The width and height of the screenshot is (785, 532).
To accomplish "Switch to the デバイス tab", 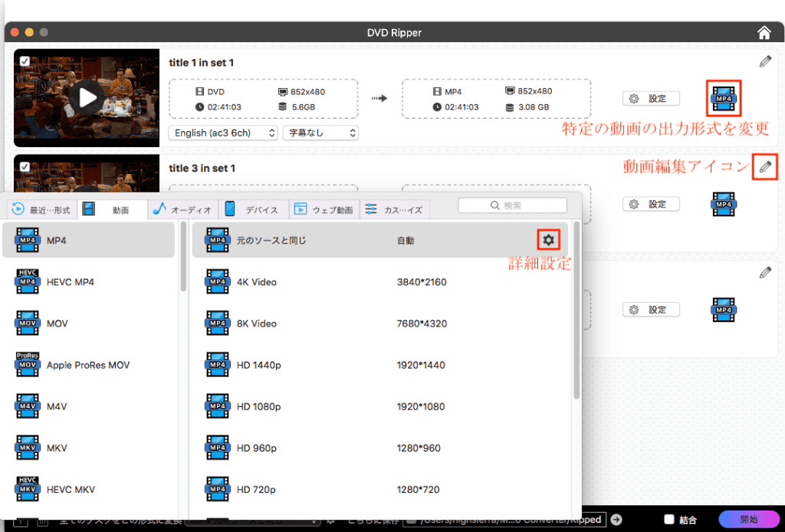I will point(254,209).
